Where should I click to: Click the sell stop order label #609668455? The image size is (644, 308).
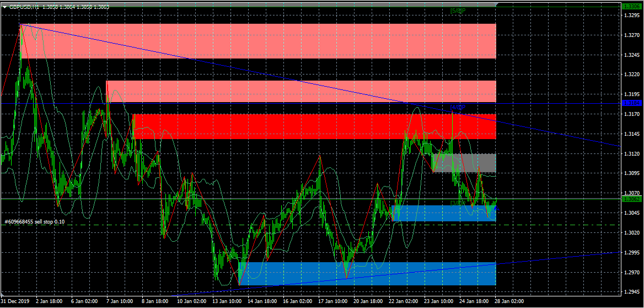tap(35, 222)
